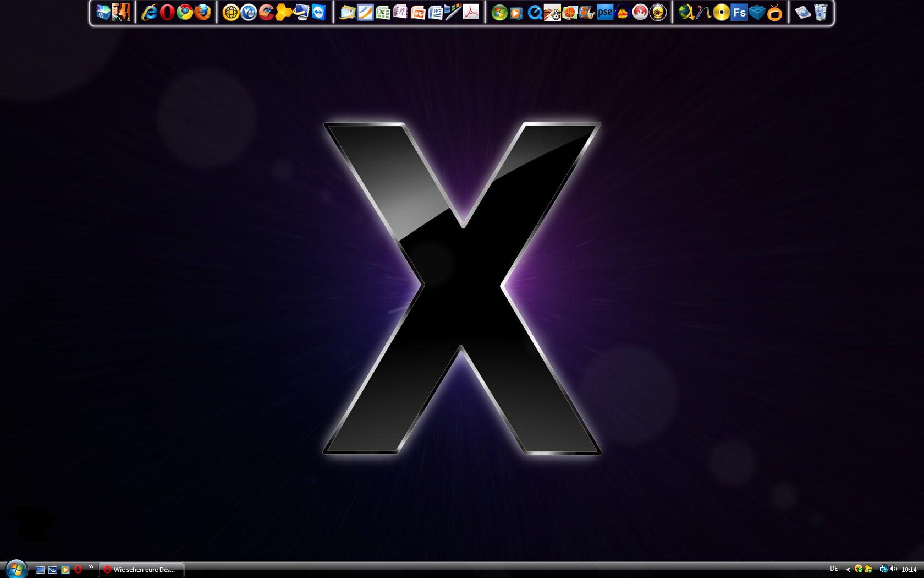Click the 10:14 taskbar clock
The width and height of the screenshot is (924, 578).
[909, 570]
